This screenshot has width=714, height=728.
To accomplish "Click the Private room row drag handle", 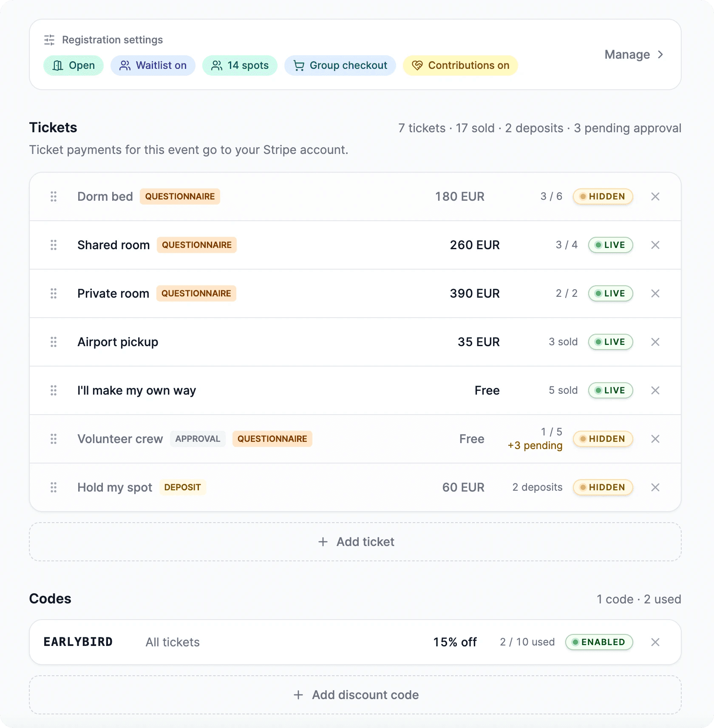I will coord(54,293).
